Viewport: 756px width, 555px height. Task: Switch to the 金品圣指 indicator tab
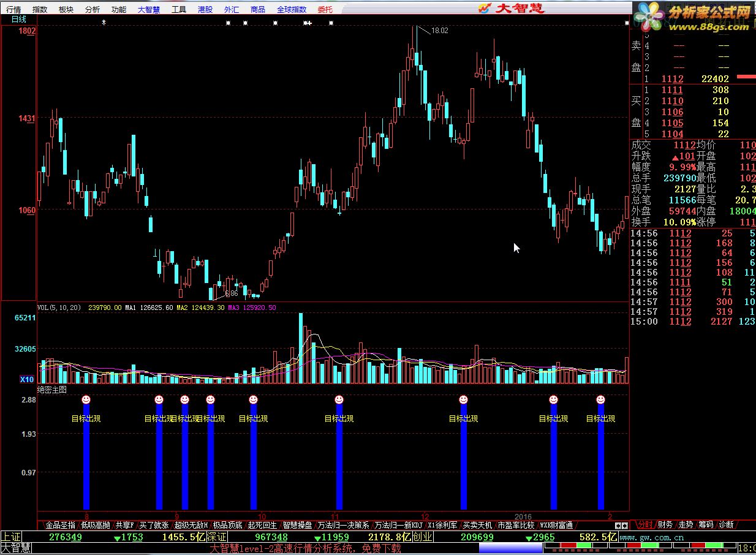click(60, 526)
